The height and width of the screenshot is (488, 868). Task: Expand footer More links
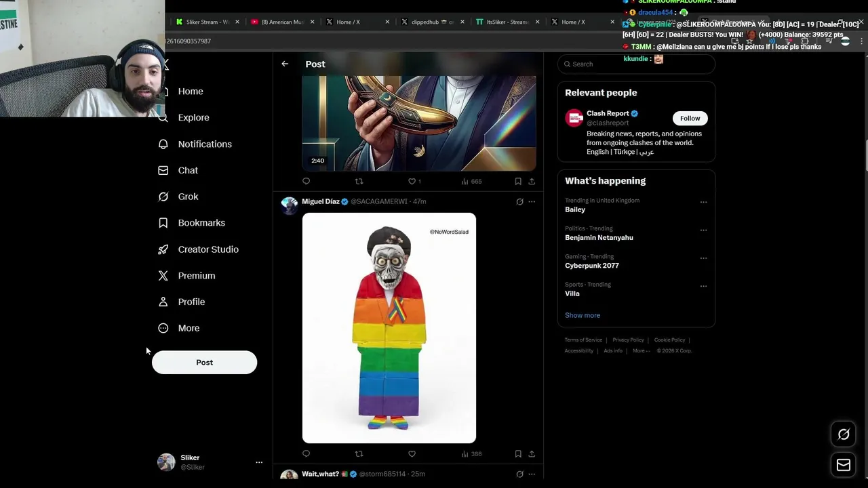point(641,350)
